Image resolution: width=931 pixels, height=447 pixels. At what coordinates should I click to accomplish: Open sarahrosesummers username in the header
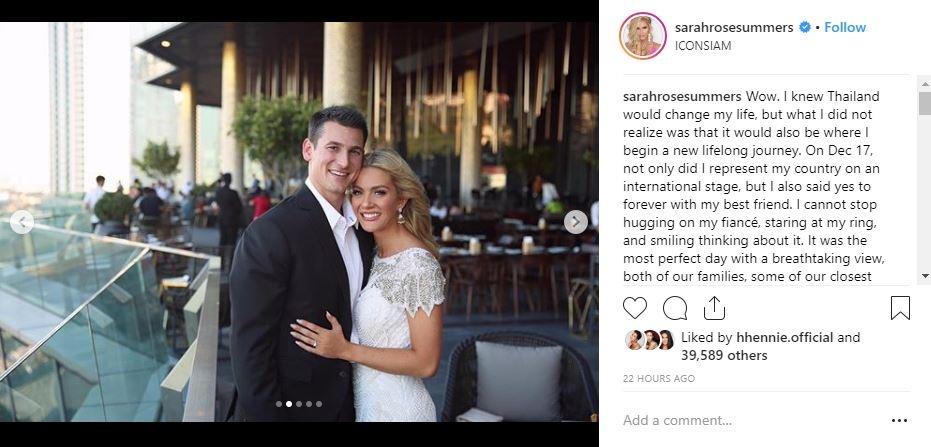click(x=734, y=27)
